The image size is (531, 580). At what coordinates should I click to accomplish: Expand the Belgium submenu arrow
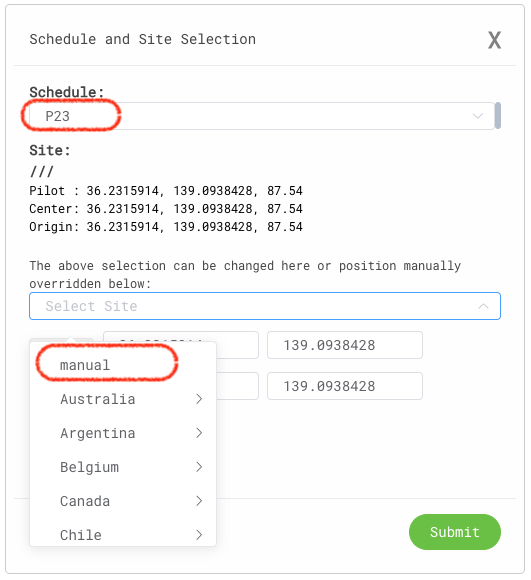199,467
